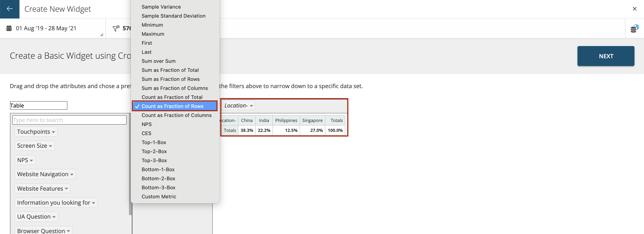Click the Totals row label

(229, 130)
